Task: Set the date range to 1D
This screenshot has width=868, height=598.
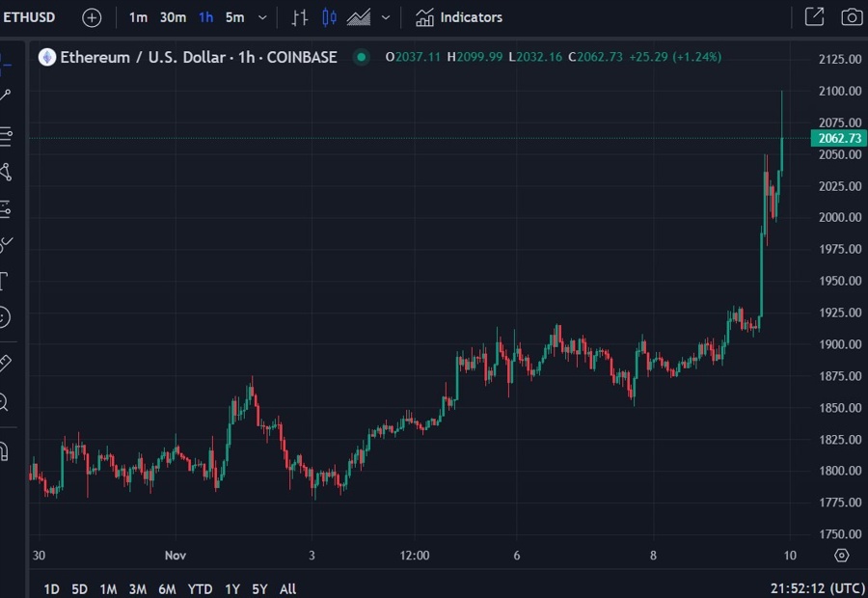Action: click(x=51, y=588)
